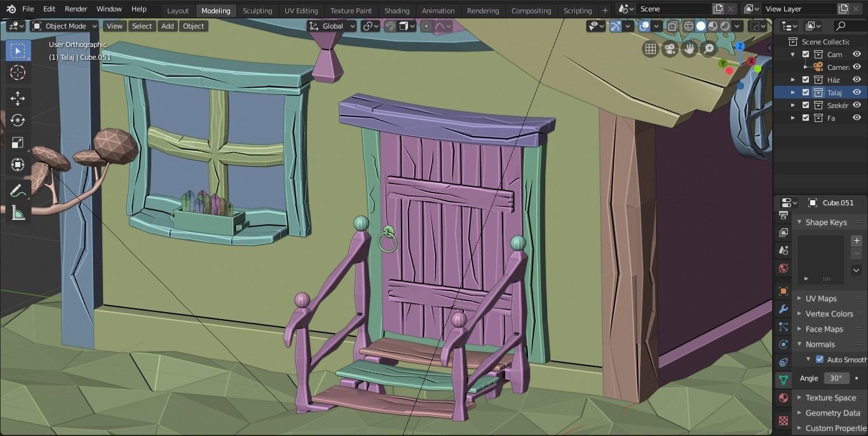Add a new scene with the copy icon
The width and height of the screenshot is (868, 436).
click(718, 9)
